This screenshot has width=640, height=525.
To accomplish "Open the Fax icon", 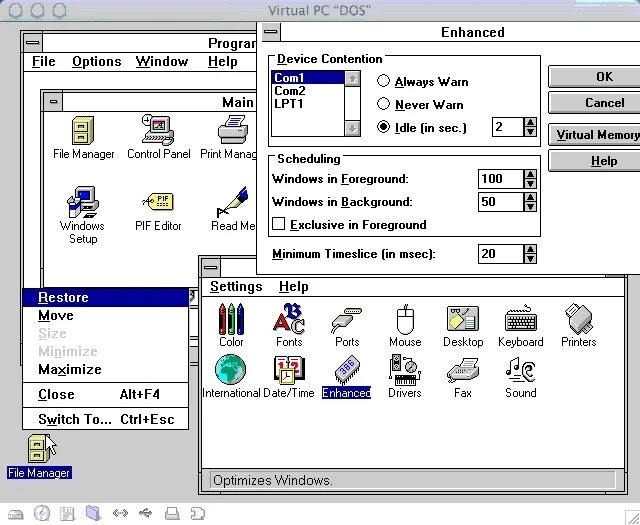I will [463, 376].
